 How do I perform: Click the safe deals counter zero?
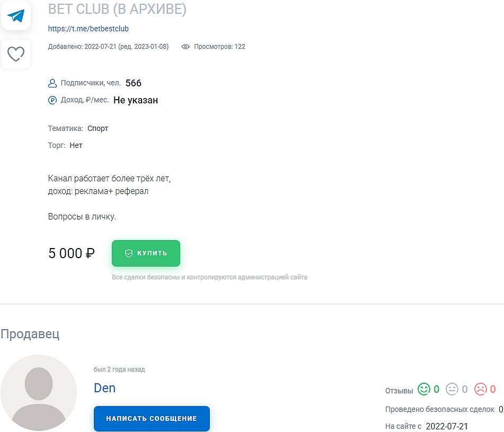tap(499, 409)
